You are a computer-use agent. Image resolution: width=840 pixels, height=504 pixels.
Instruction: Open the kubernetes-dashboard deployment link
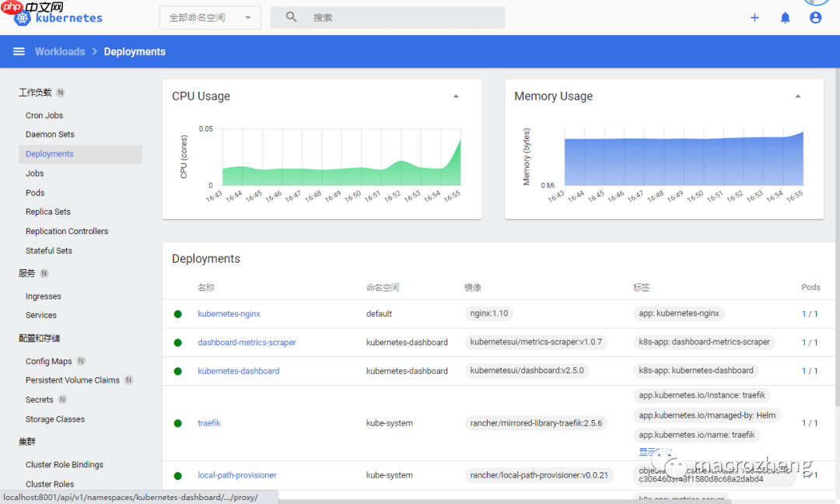(238, 371)
